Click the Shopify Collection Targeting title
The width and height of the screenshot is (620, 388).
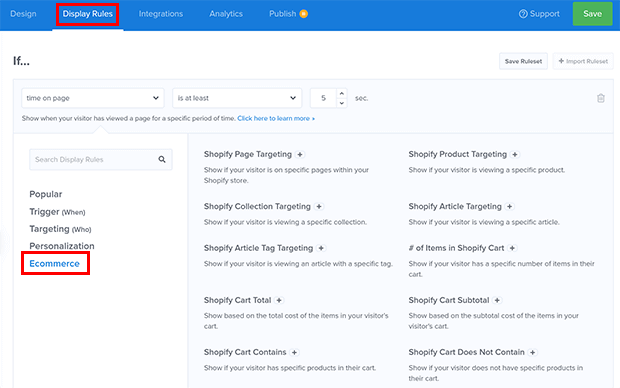click(257, 206)
